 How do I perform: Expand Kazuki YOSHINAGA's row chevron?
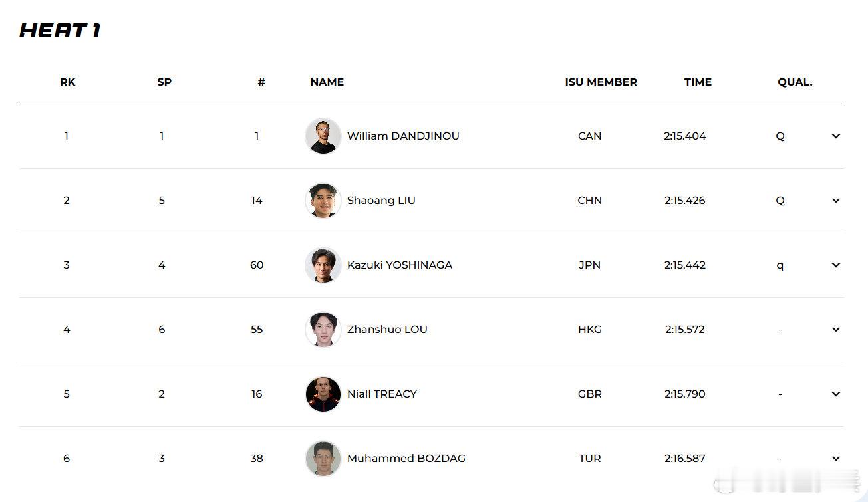click(836, 265)
